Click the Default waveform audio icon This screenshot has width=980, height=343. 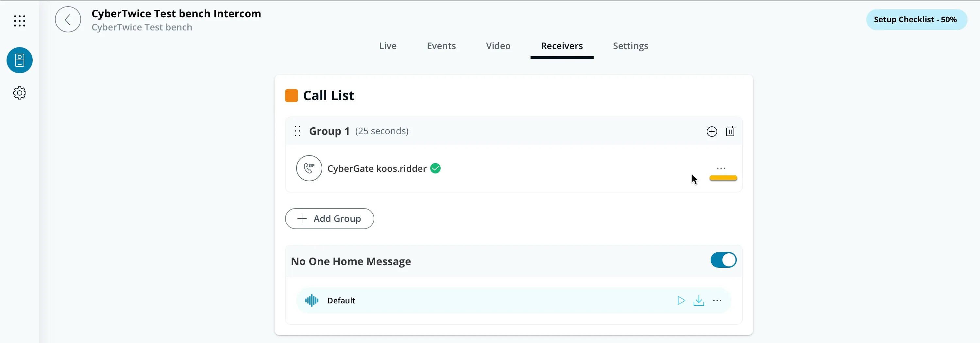click(x=312, y=300)
